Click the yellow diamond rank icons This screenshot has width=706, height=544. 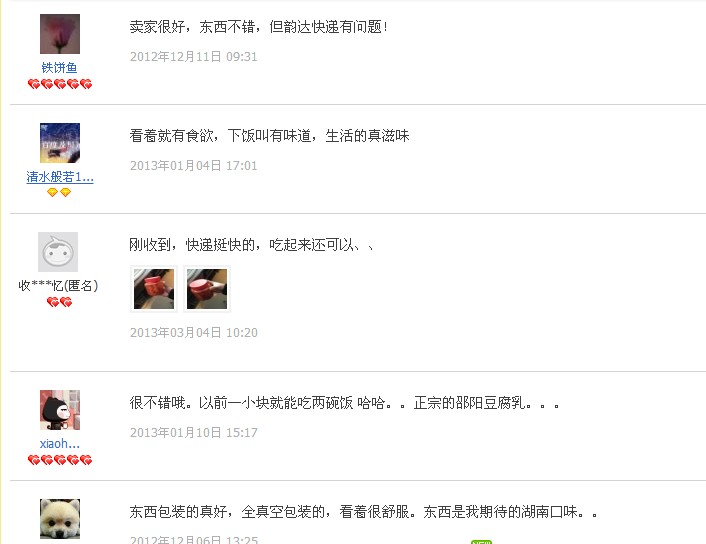pyautogui.click(x=59, y=193)
